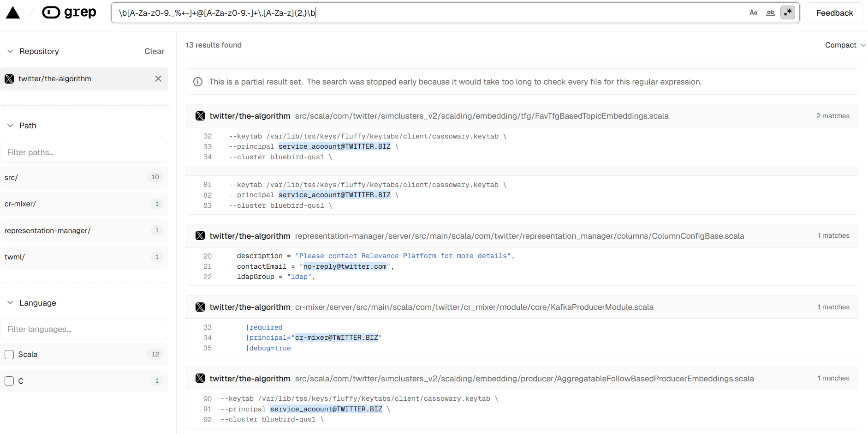
Task: Click the X icon beside the FavTfgBasedTopicEmbeddings result
Action: point(200,116)
